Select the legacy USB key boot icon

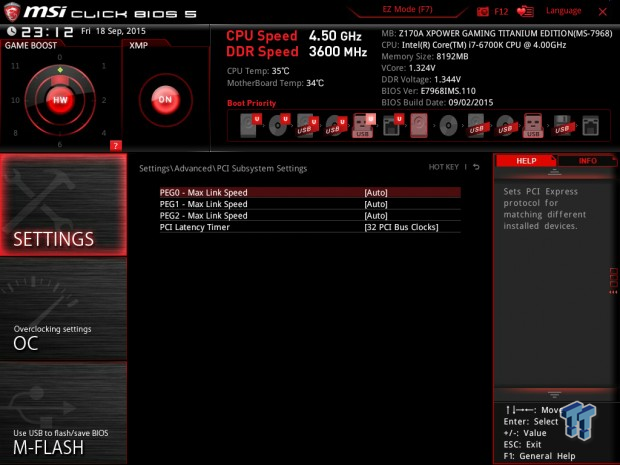[533, 125]
